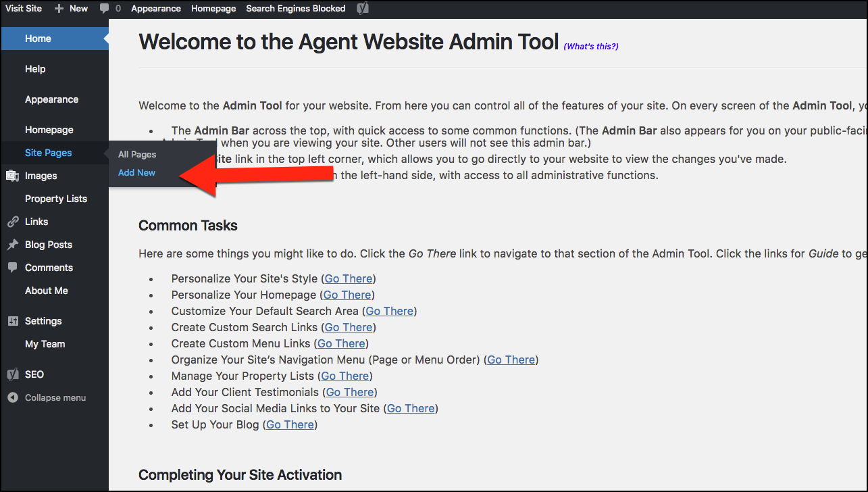Screen dimensions: 868x492
Task: Click the comments bubble icon in admin bar
Action: coord(104,9)
